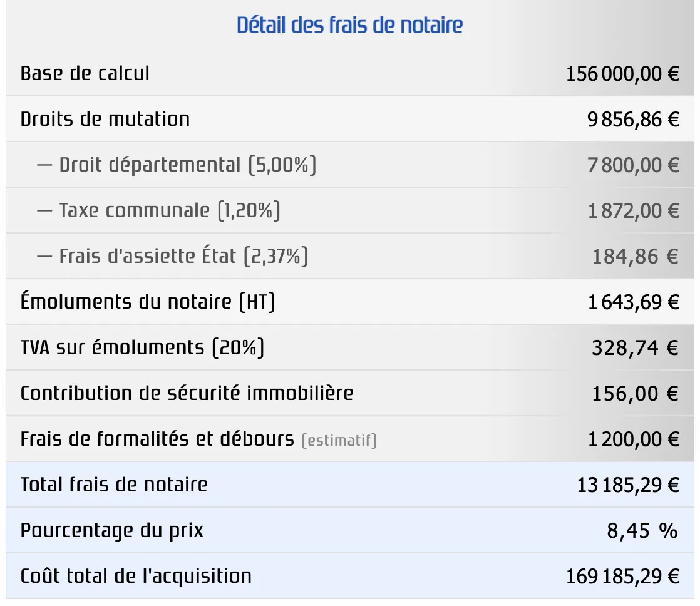Select the TVA sur émoluments (20%) label
Image resolution: width=700 pixels, height=606 pixels.
142,347
